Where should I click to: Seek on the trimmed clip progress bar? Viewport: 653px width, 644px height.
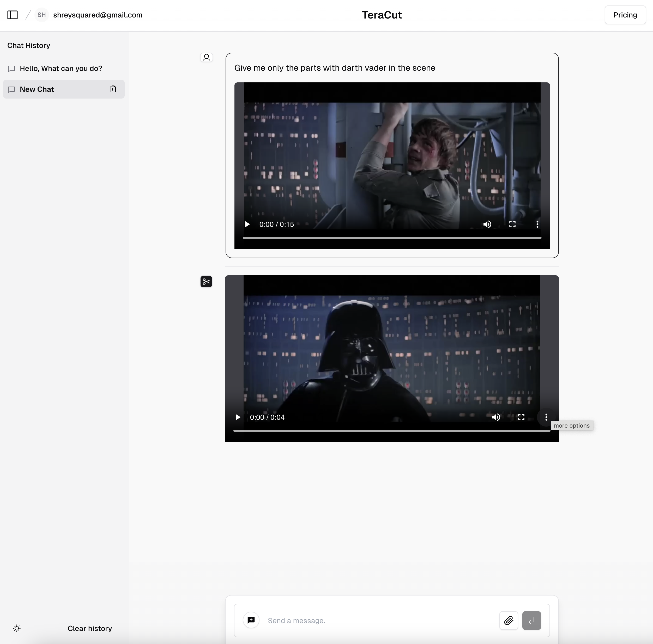(x=391, y=431)
